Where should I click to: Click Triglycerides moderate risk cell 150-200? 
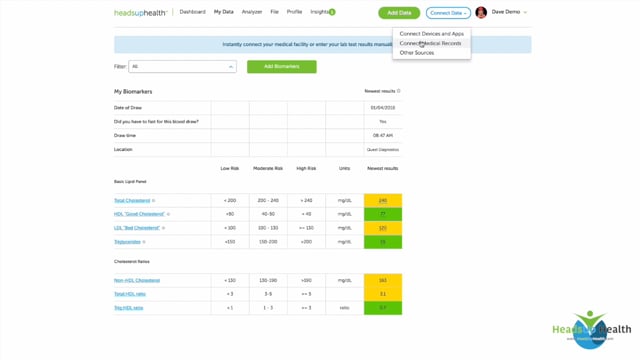pyautogui.click(x=268, y=242)
